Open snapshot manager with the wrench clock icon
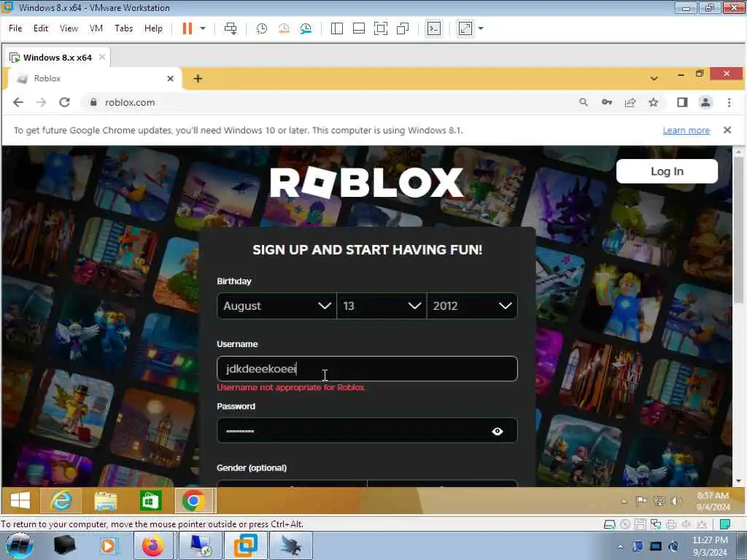This screenshot has height=560, width=747. [x=306, y=28]
